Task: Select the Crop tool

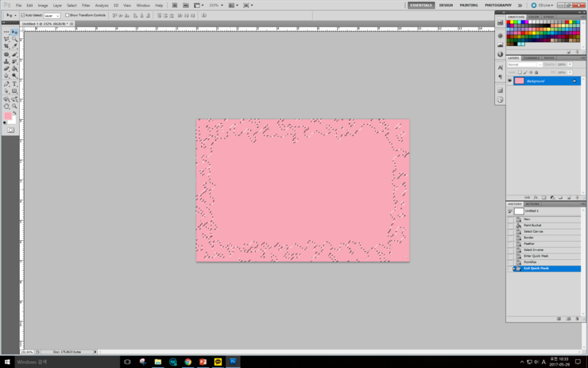Action: (6, 46)
